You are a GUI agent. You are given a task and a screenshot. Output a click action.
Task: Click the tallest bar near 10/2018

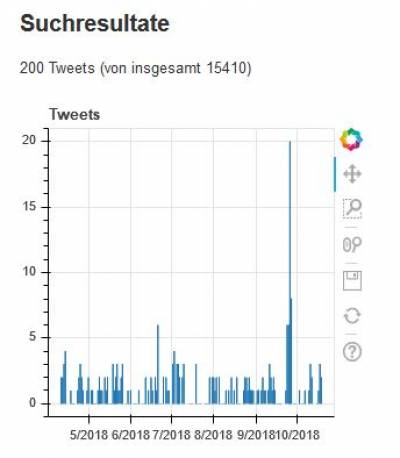[290, 272]
